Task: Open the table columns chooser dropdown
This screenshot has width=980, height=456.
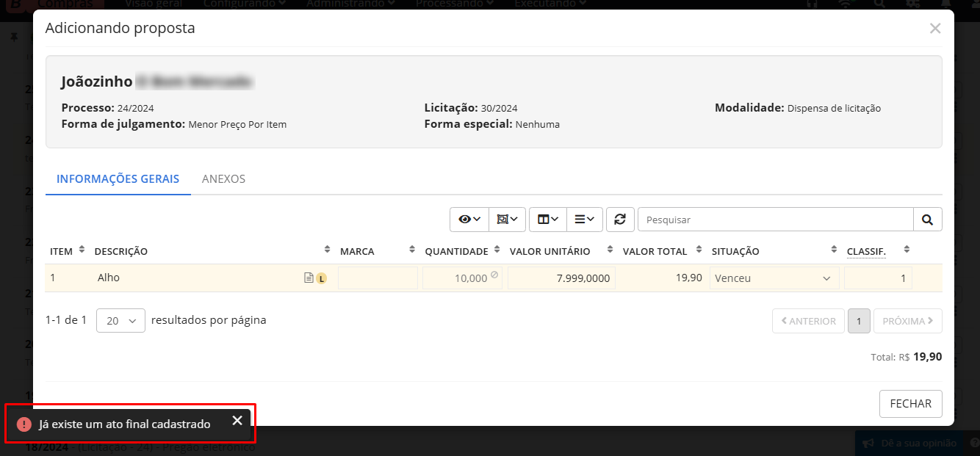Action: pyautogui.click(x=547, y=219)
